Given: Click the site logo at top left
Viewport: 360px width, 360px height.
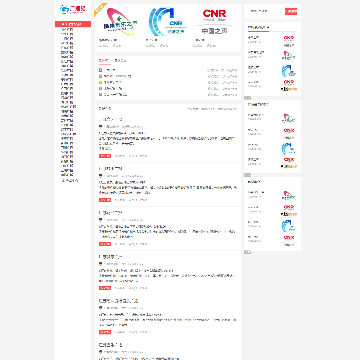Looking at the screenshot, I should pyautogui.click(x=73, y=10).
